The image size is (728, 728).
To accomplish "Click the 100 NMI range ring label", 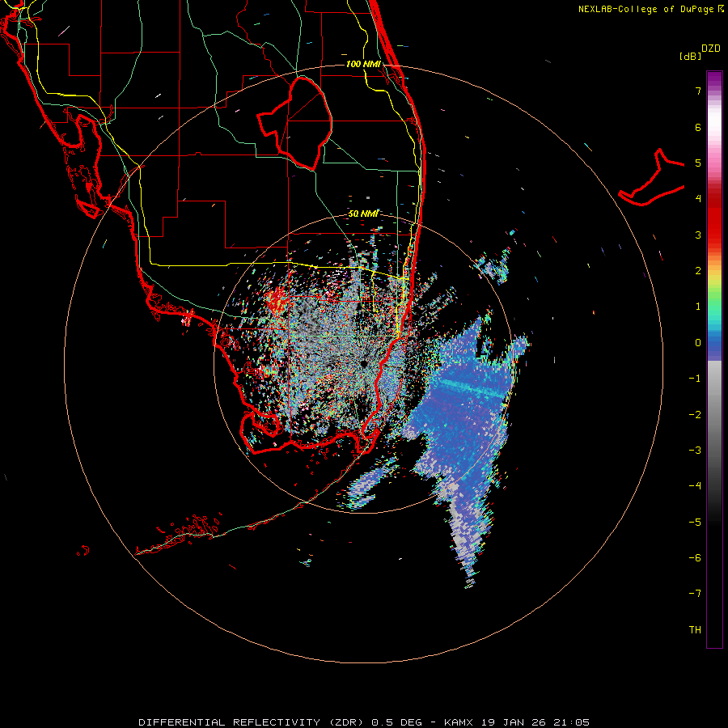I will click(x=363, y=64).
